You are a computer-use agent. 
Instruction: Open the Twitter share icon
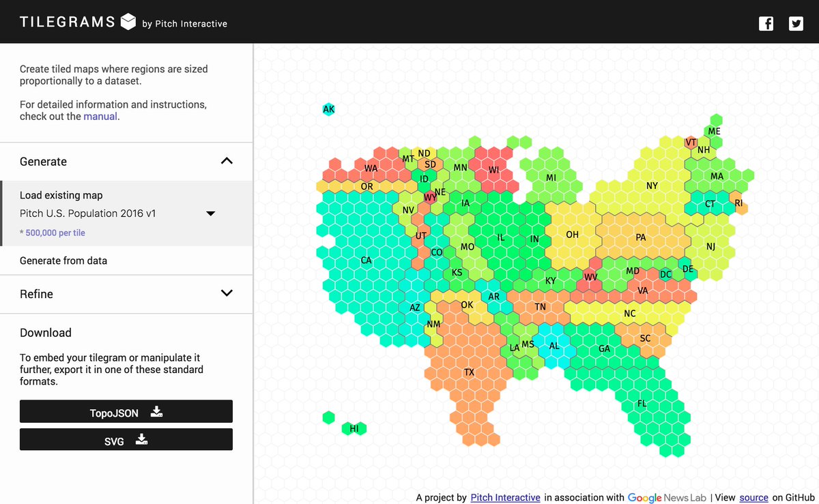pyautogui.click(x=796, y=24)
